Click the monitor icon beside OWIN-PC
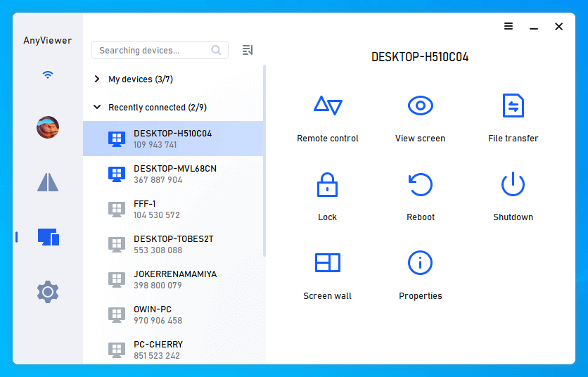This screenshot has width=588, height=377. click(x=117, y=315)
